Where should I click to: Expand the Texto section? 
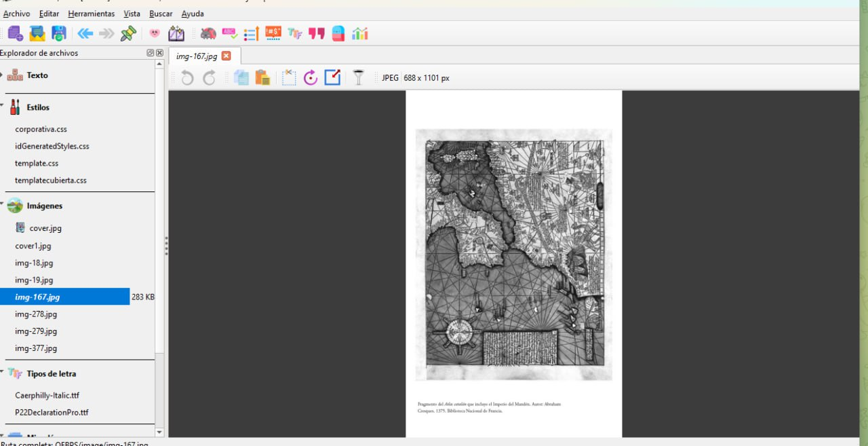point(2,75)
